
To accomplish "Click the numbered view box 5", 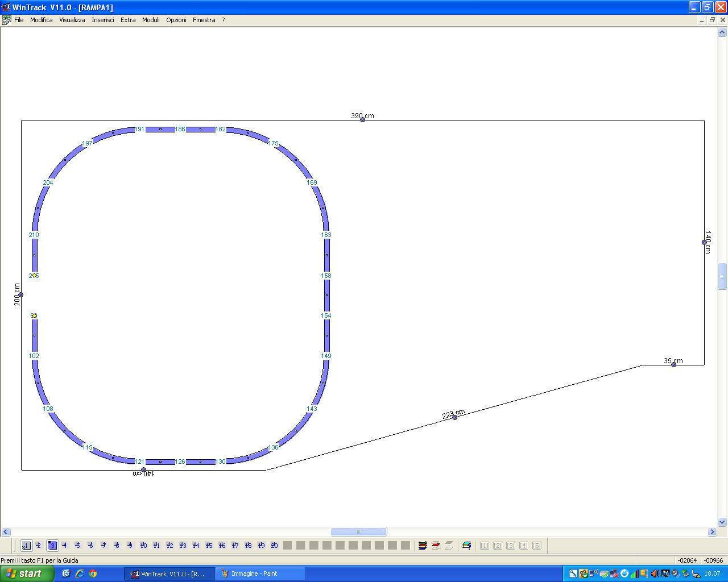I will tap(537, 546).
